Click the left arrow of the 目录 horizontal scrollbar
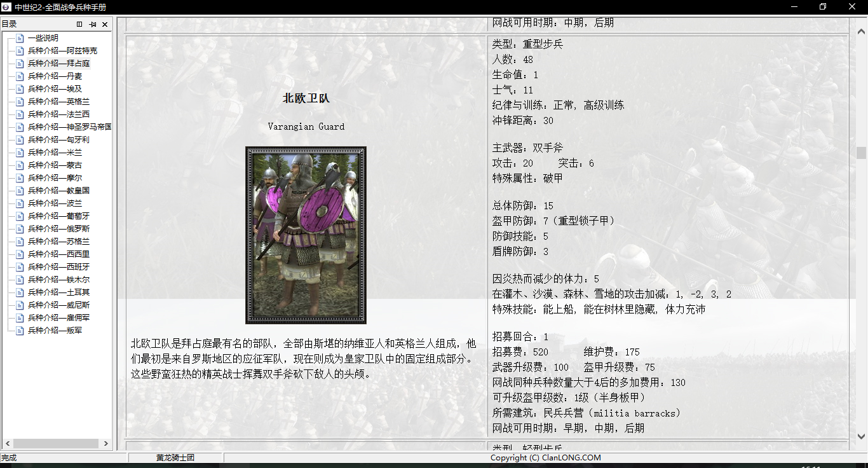The width and height of the screenshot is (868, 468). pyautogui.click(x=7, y=443)
